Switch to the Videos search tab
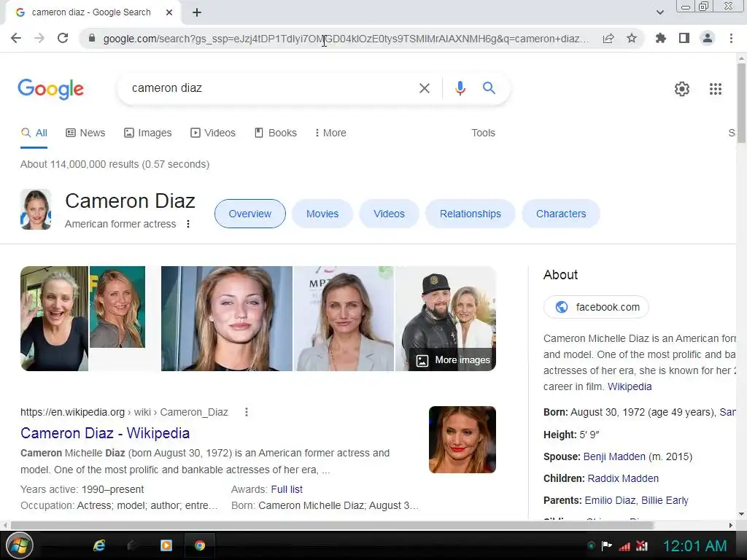This screenshot has height=560, width=747. pos(213,133)
